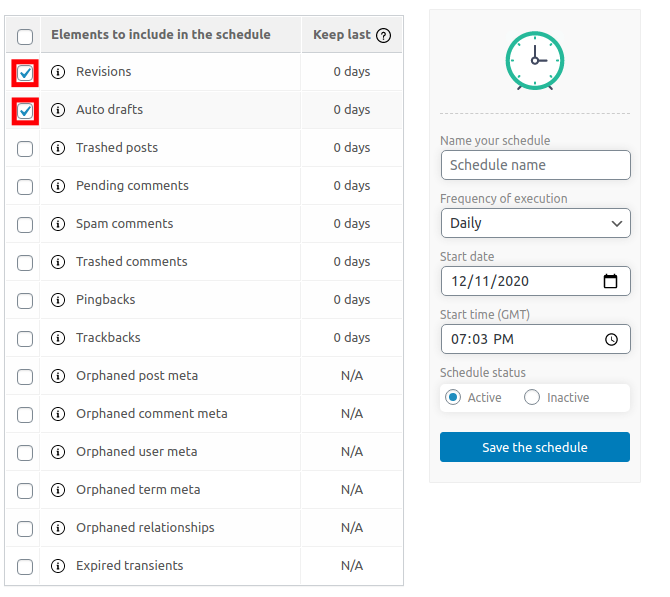Click the clock icon in Start time field
This screenshot has width=670, height=597.
611,339
